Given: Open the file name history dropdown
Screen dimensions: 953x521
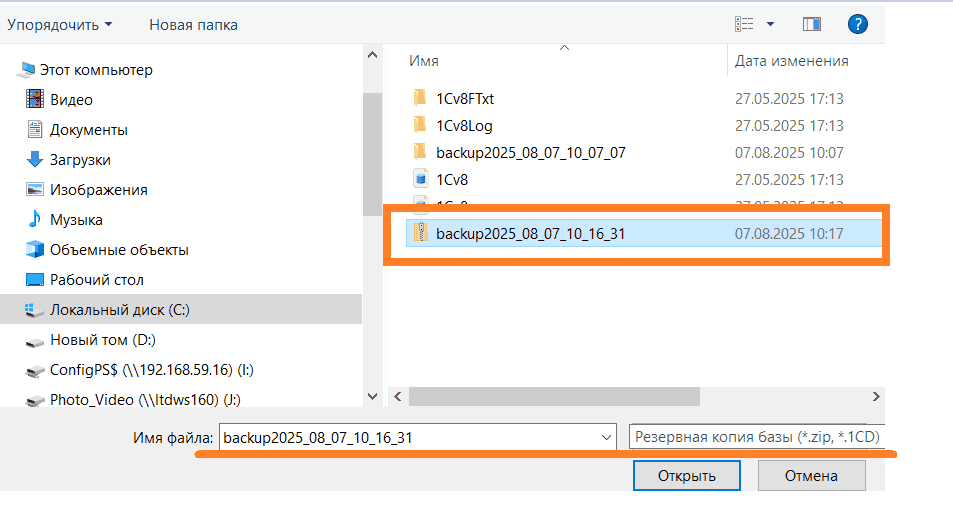Looking at the screenshot, I should pos(607,437).
